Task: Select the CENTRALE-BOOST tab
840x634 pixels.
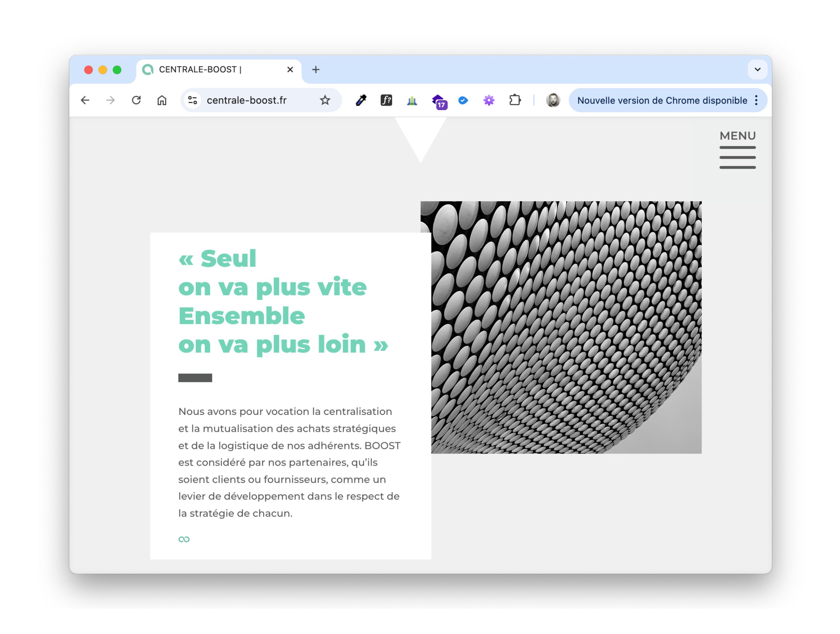Action: pos(219,70)
